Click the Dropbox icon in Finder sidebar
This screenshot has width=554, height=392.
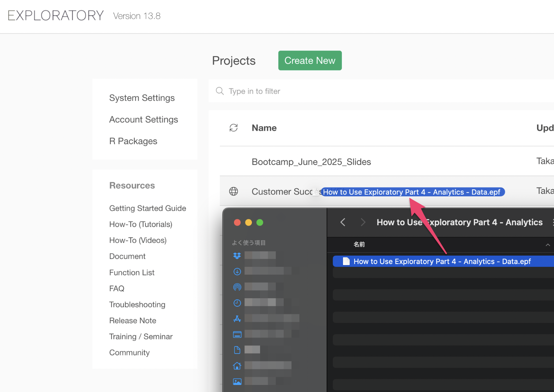(237, 256)
